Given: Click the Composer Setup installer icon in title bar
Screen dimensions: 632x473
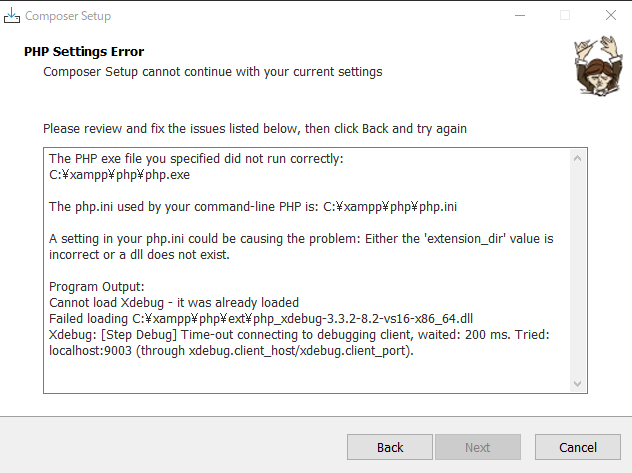Looking at the screenshot, I should (x=12, y=16).
